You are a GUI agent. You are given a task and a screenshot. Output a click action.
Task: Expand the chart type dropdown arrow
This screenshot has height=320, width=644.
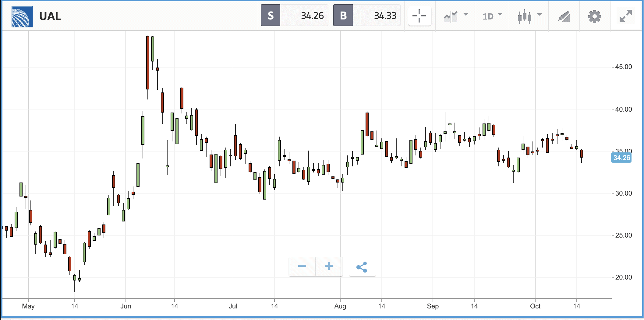pyautogui.click(x=540, y=14)
